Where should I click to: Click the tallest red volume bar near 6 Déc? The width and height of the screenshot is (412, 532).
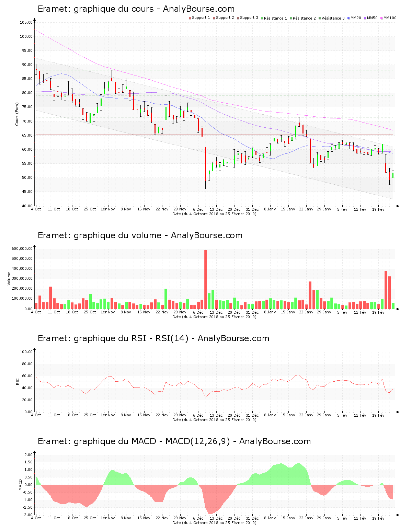(x=206, y=279)
